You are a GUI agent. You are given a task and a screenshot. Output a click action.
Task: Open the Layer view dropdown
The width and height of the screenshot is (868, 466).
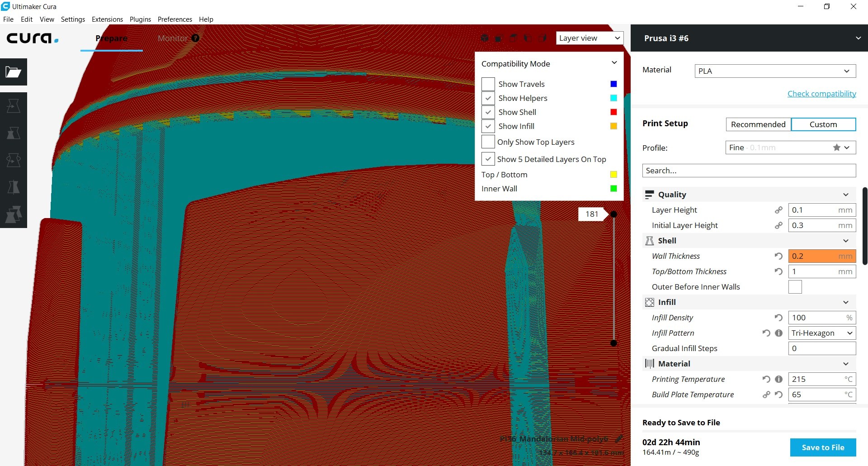coord(590,38)
